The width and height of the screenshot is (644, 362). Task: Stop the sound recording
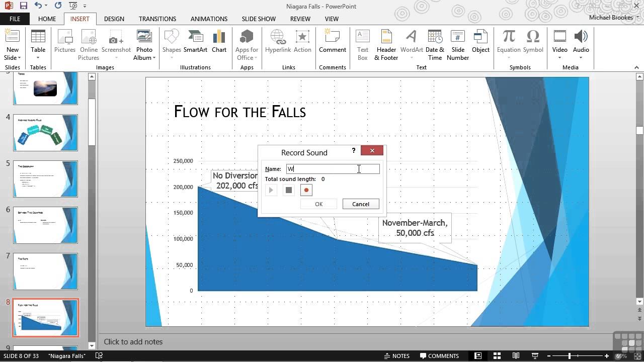point(289,190)
